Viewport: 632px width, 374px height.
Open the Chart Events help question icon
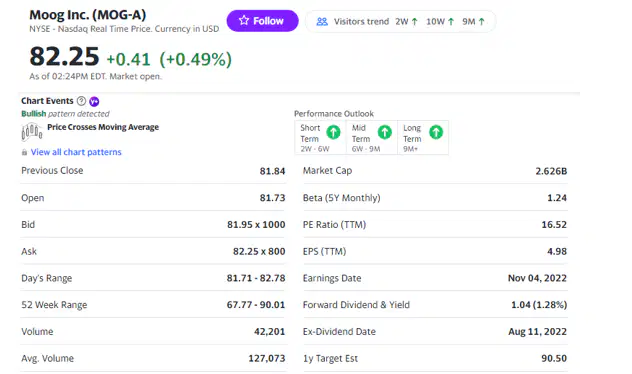point(81,101)
